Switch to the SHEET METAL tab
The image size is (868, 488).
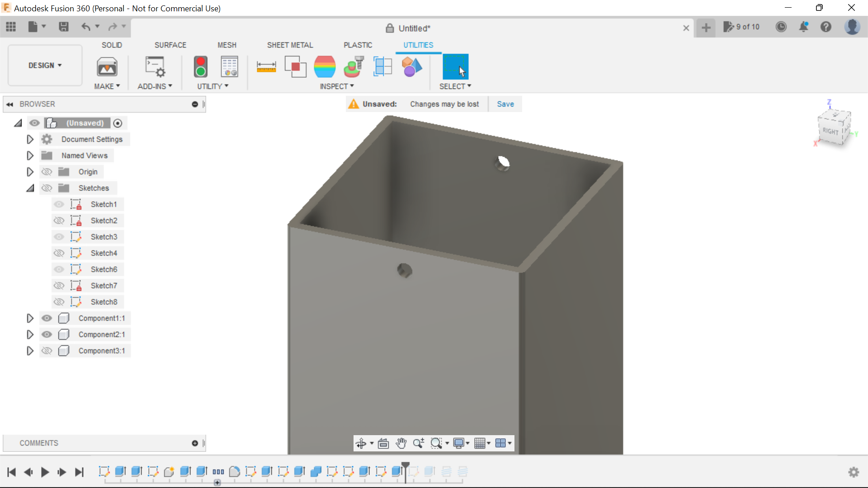(290, 45)
